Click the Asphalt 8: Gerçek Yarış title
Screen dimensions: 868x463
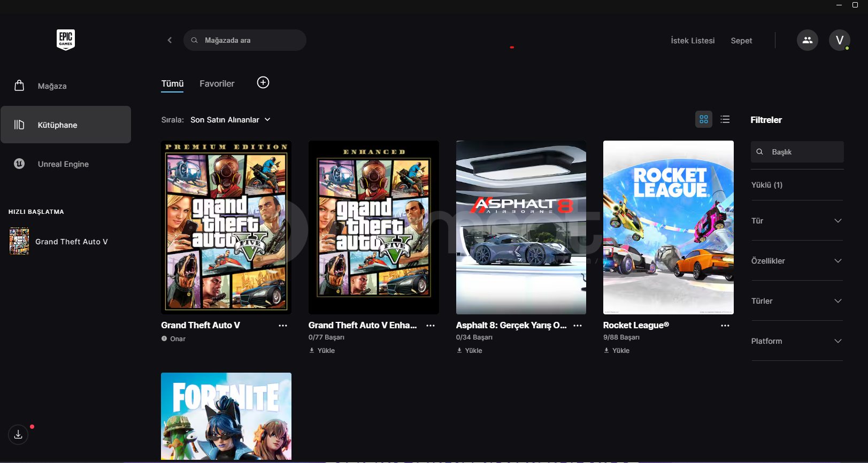pos(511,325)
